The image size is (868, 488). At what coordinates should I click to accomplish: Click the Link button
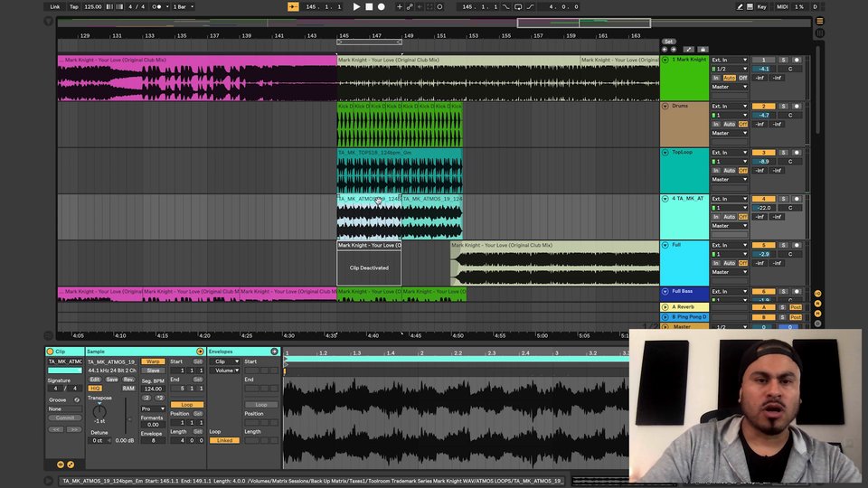click(55, 6)
